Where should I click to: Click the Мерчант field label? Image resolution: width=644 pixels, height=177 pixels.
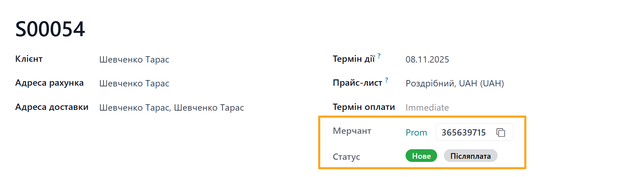352,131
